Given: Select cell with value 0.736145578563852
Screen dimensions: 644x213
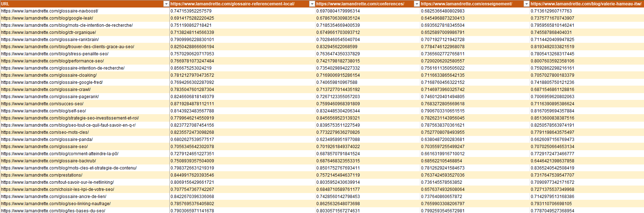Looking at the screenshot, I should 475,182.
